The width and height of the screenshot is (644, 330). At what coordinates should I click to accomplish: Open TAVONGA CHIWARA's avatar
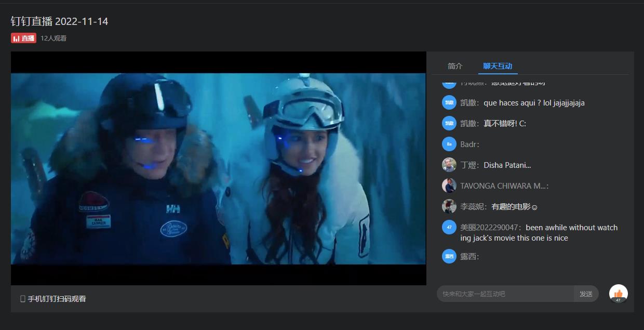tap(449, 186)
